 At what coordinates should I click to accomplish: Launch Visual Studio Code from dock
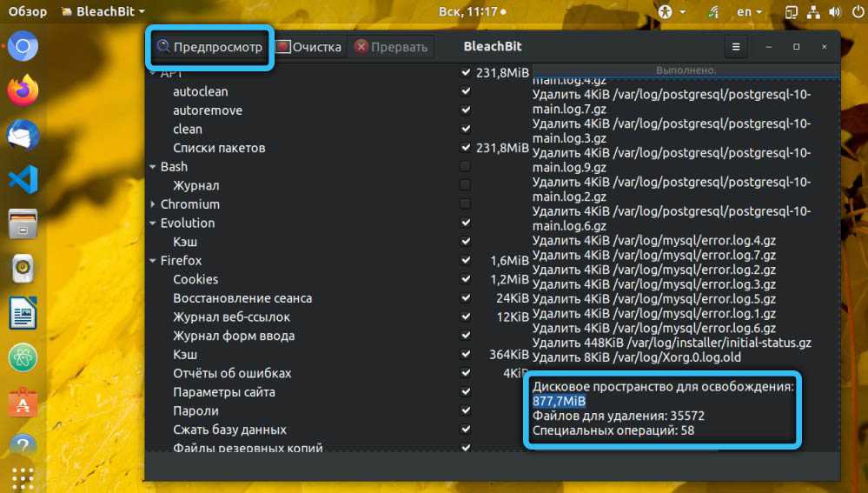[23, 180]
